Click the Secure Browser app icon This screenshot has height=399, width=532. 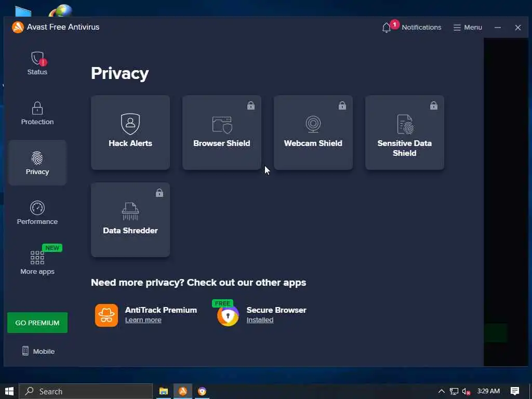228,316
